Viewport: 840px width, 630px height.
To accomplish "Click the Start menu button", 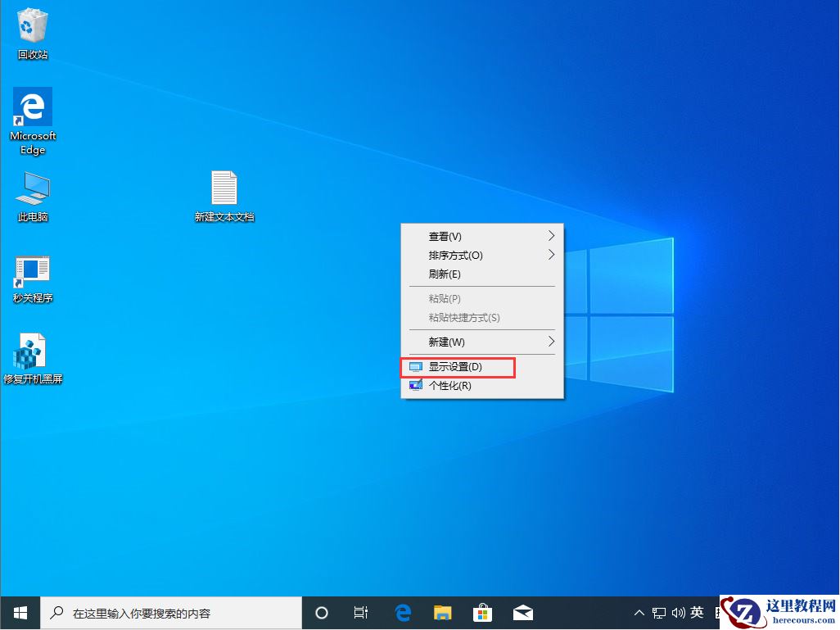I will click(x=20, y=612).
